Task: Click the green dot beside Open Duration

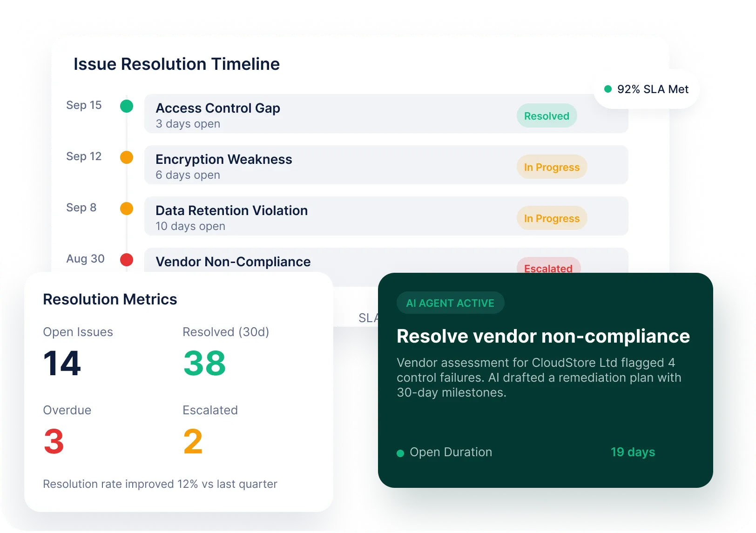Action: coord(400,453)
